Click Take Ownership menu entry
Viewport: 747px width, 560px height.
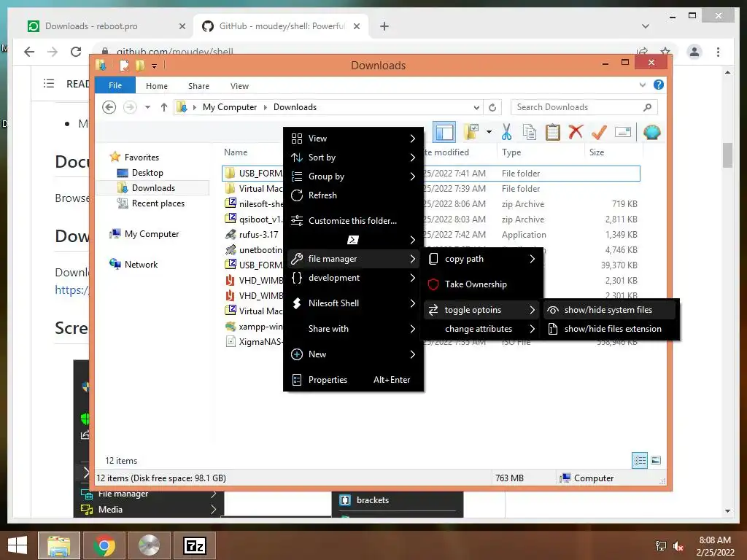481,284
